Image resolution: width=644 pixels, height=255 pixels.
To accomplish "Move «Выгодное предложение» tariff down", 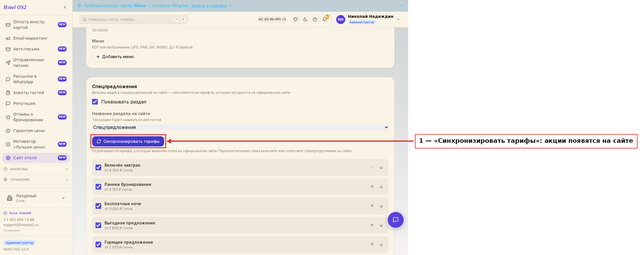I will click(x=381, y=225).
